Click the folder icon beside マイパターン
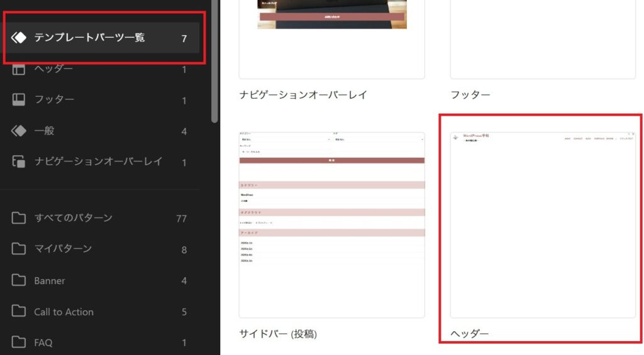 pos(18,249)
